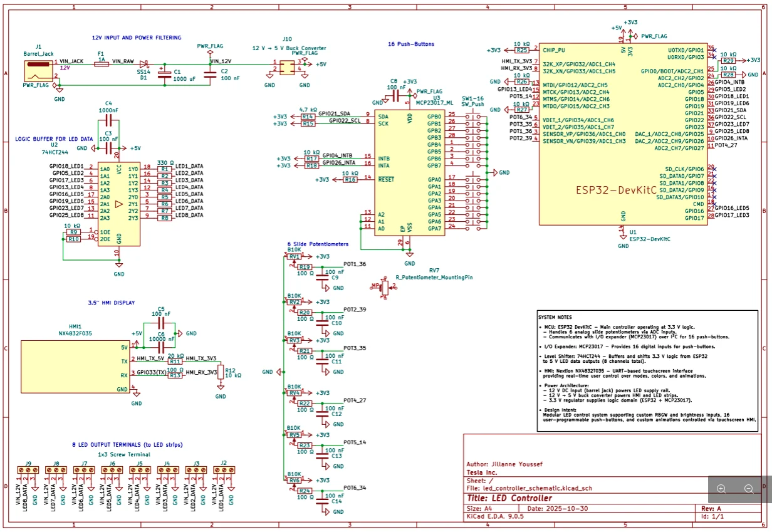Select the J9 screw terminal symbol
772x532 pixels.
(x=28, y=469)
